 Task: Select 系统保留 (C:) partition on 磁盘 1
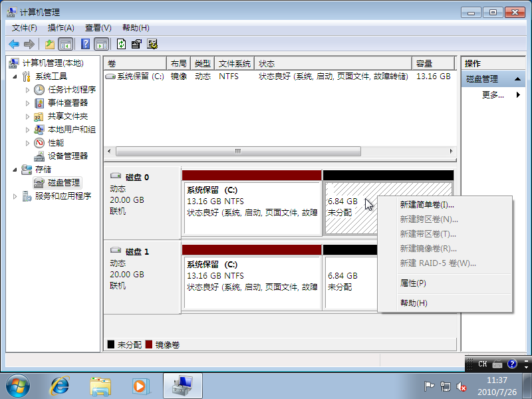(253, 283)
